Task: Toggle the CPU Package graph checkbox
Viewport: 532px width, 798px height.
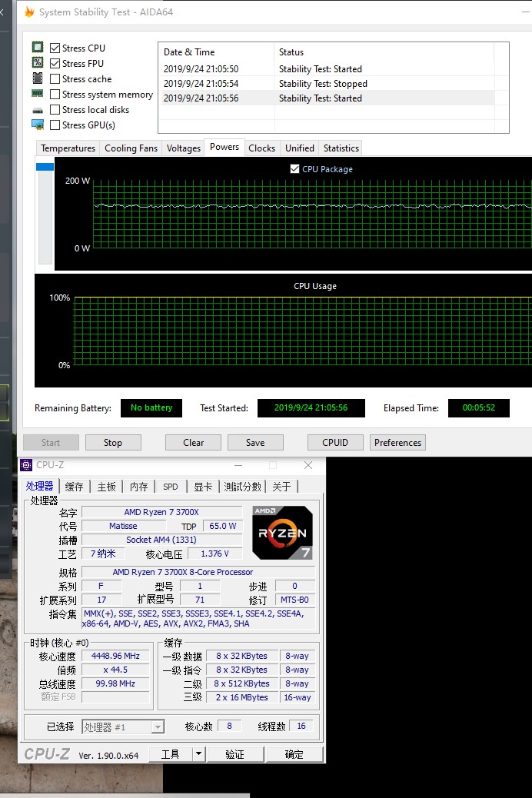Action: (x=294, y=169)
